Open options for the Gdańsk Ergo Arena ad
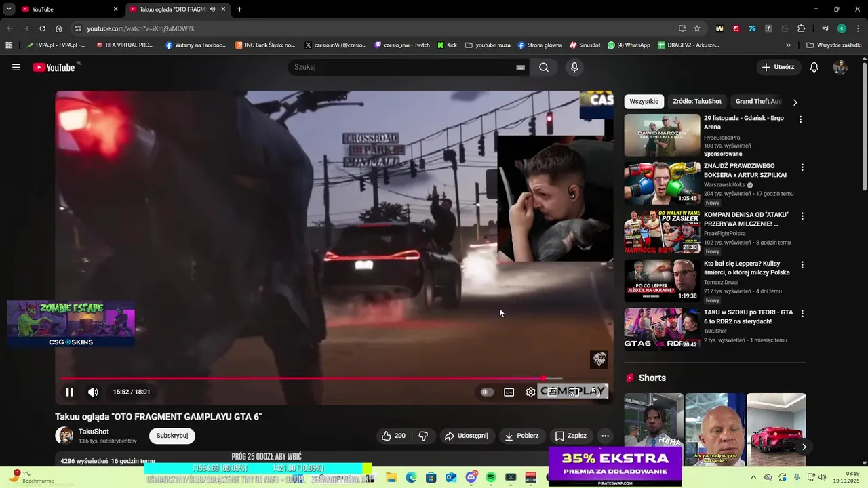The height and width of the screenshot is (488, 868). point(800,119)
